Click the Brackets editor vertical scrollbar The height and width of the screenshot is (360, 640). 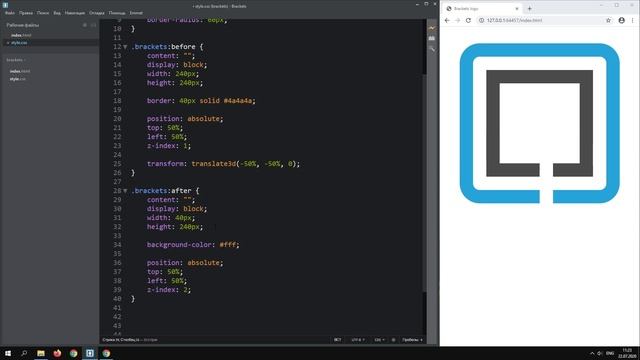tap(424, 183)
